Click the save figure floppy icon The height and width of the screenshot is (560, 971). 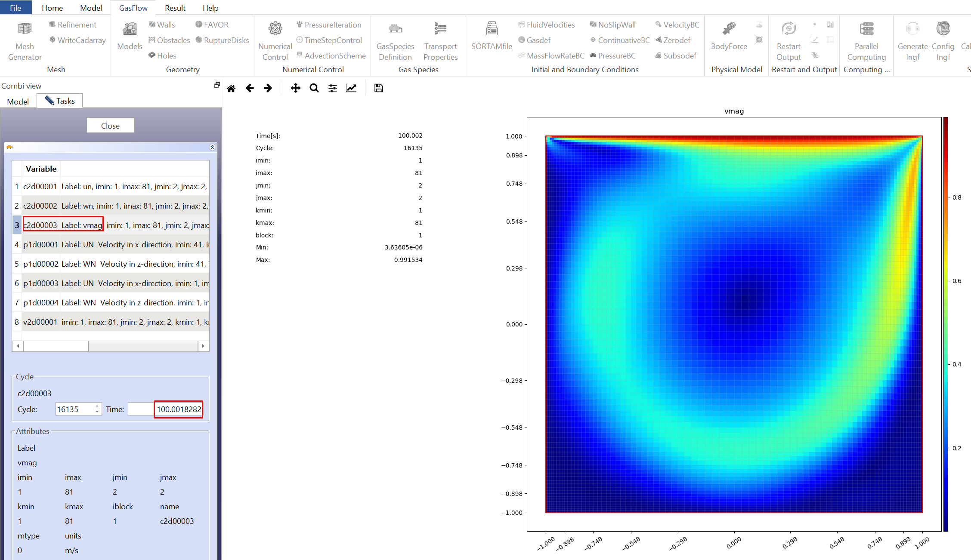coord(379,88)
